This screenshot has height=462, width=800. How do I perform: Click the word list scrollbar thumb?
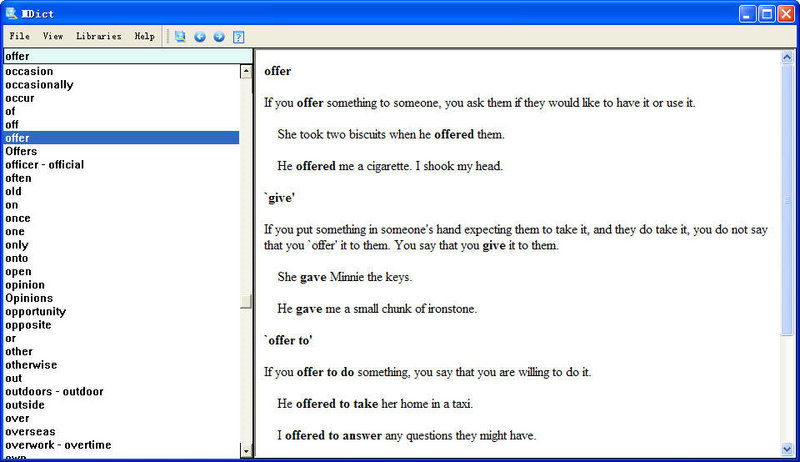pos(246,302)
